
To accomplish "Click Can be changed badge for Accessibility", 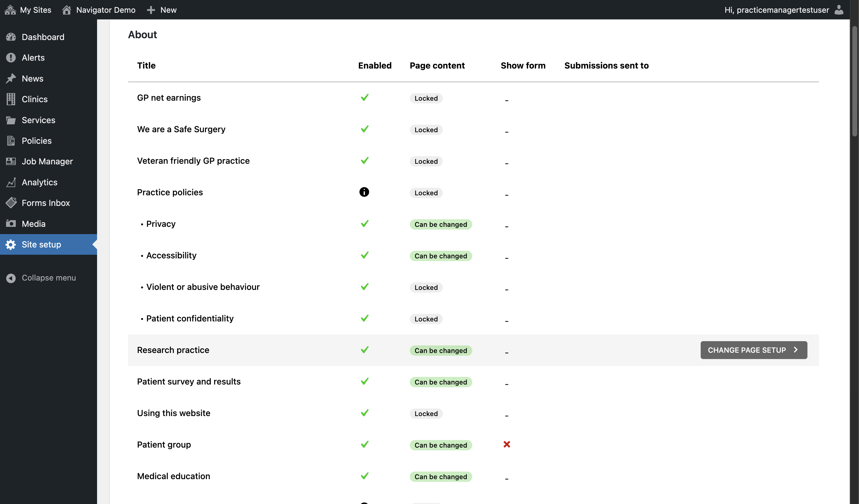I will click(441, 256).
